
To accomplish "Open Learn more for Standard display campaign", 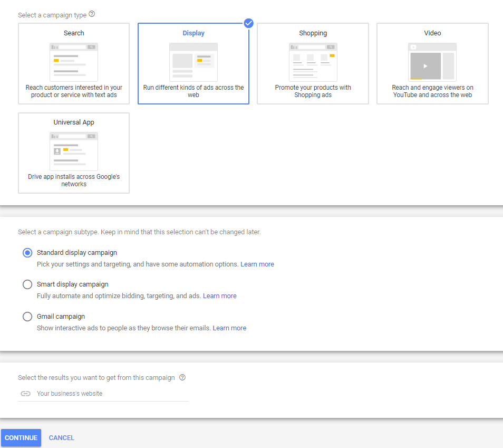I will 257,264.
